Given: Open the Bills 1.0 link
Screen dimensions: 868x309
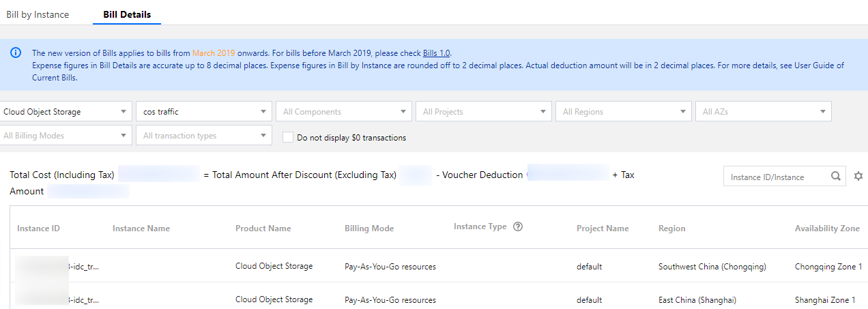Looking at the screenshot, I should 437,53.
